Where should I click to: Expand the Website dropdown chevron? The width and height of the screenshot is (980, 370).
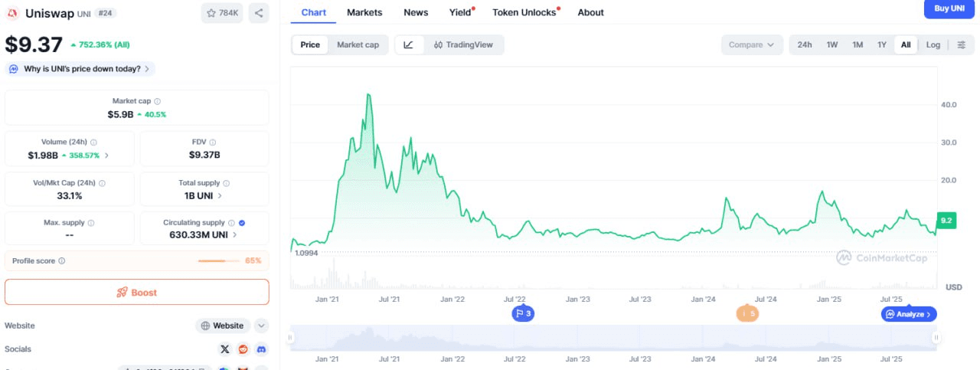coord(262,326)
